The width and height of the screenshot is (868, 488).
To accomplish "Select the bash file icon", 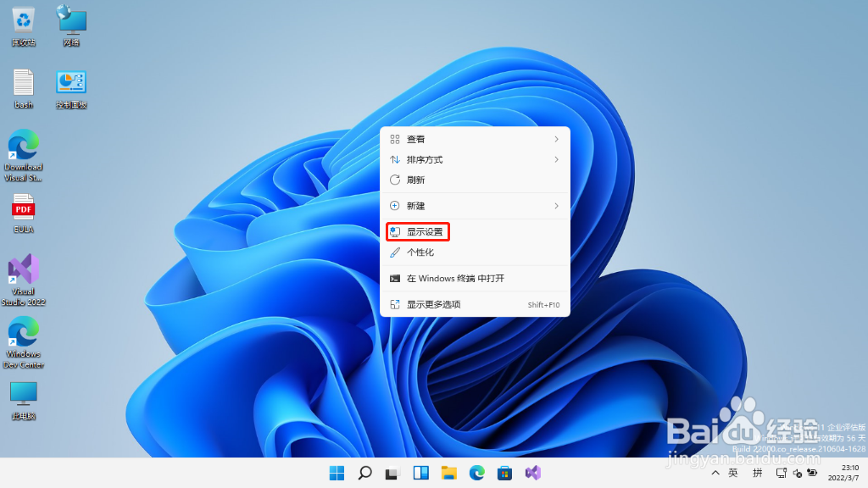I will (23, 88).
